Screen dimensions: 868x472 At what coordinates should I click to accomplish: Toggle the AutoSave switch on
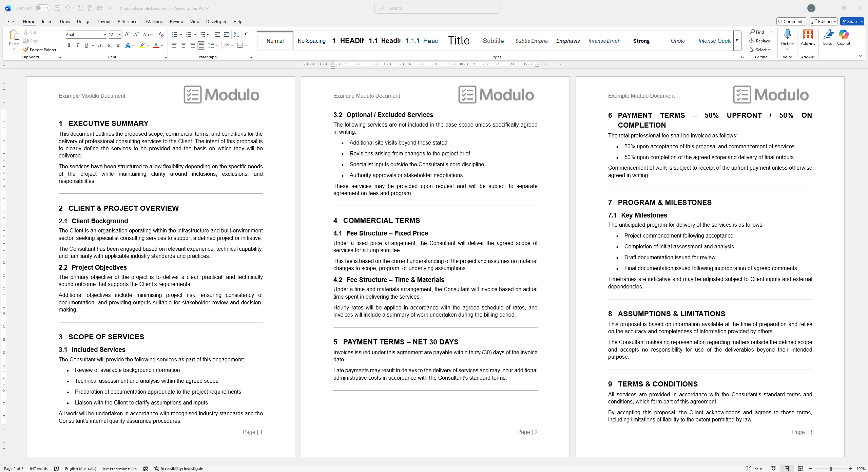[42, 8]
